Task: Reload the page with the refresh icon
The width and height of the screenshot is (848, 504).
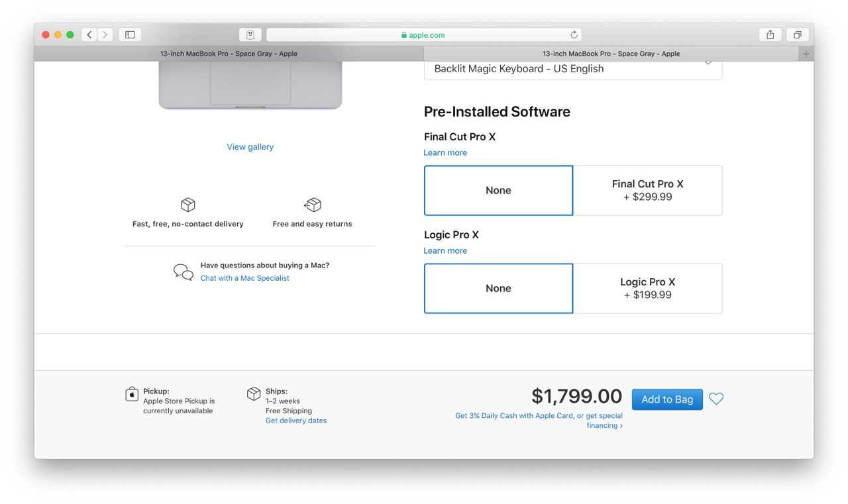Action: point(574,34)
